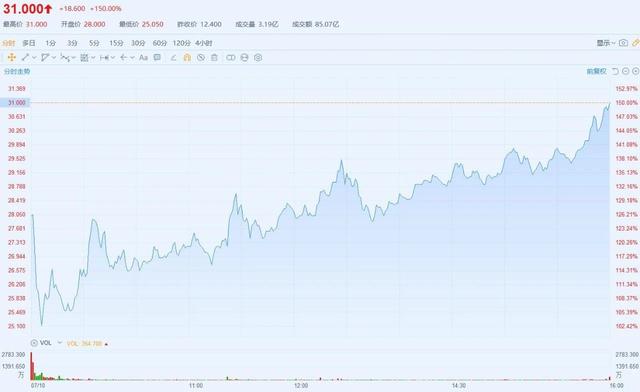Click the yellow pencil draw icon
Image resolution: width=640 pixels, height=392 pixels.
(x=636, y=42)
